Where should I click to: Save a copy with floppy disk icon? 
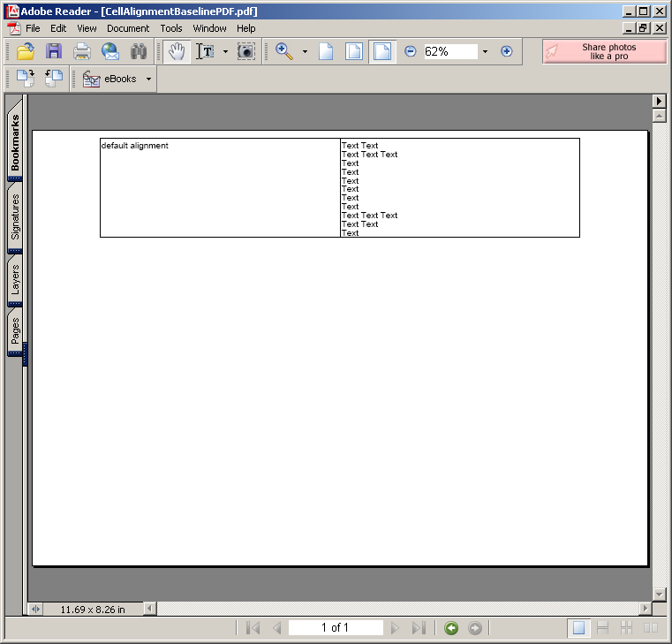pos(54,51)
